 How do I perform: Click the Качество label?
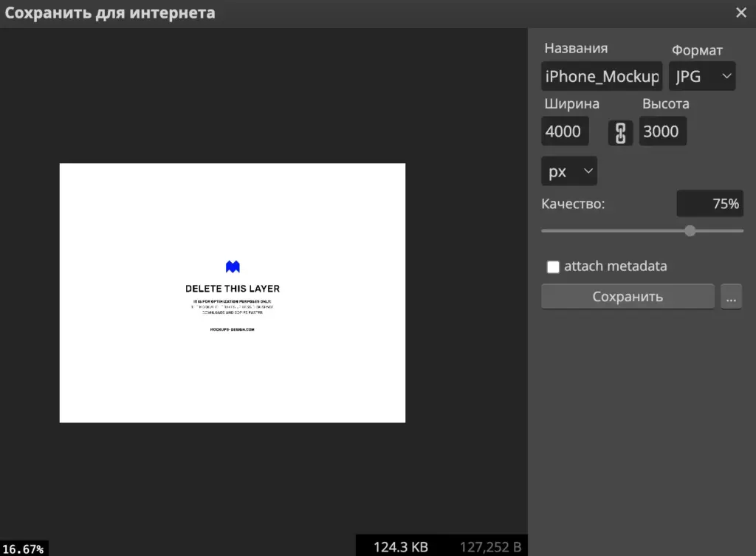click(x=573, y=204)
